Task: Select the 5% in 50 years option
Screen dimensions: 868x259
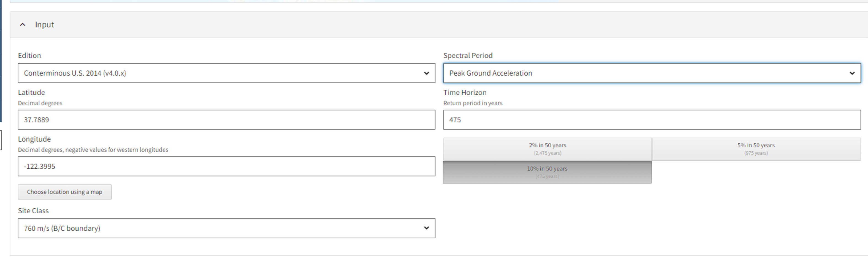Action: 756,148
